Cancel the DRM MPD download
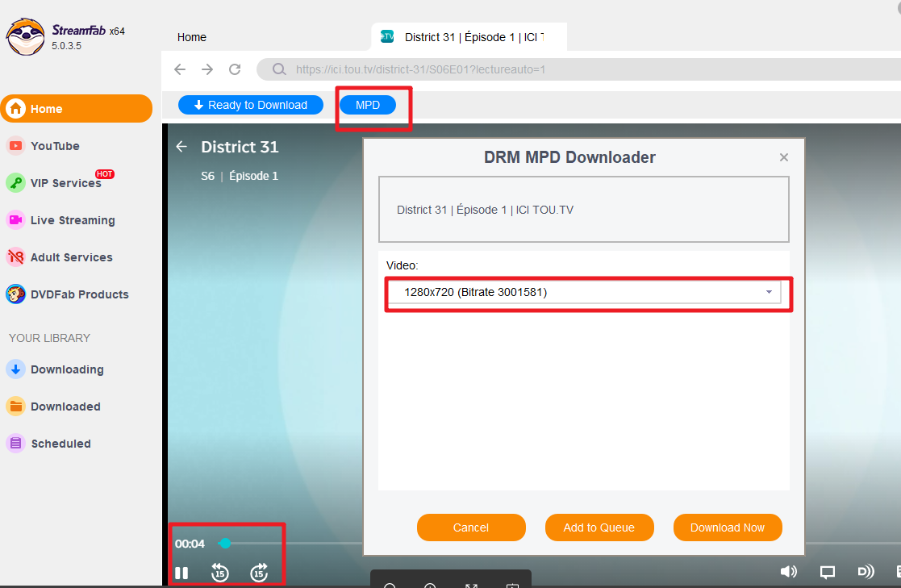The height and width of the screenshot is (588, 901). pos(471,528)
